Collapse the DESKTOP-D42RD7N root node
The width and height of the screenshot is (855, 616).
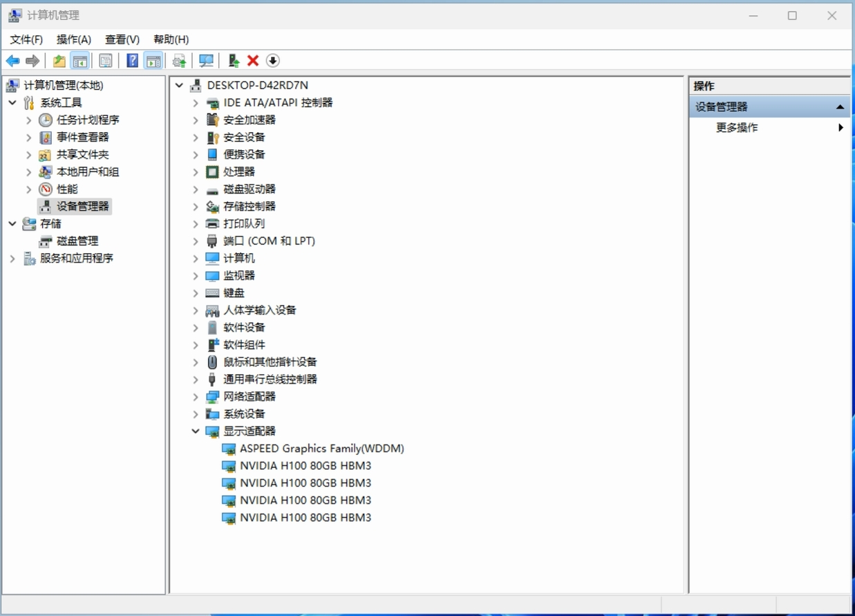[180, 85]
